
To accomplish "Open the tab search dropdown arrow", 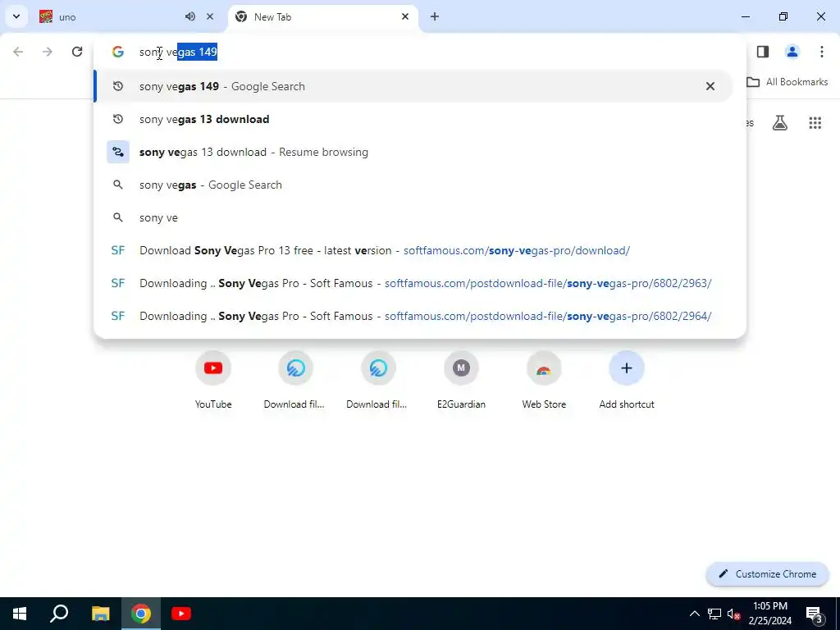I will pyautogui.click(x=16, y=16).
